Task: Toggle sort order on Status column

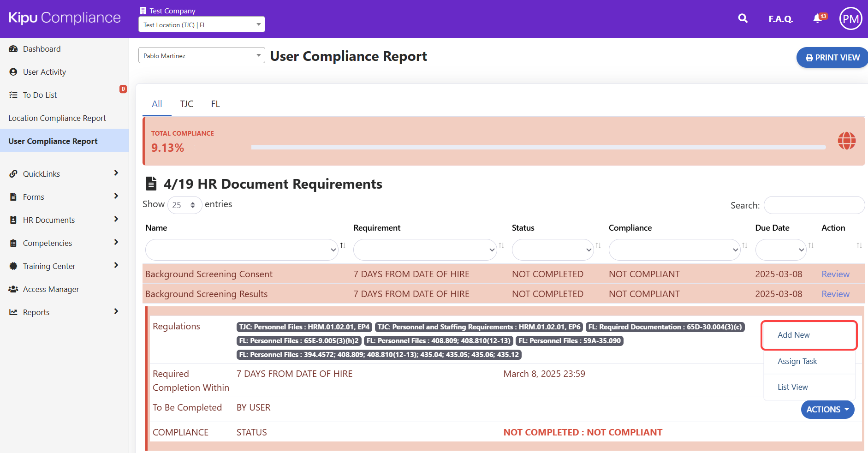Action: pos(598,245)
